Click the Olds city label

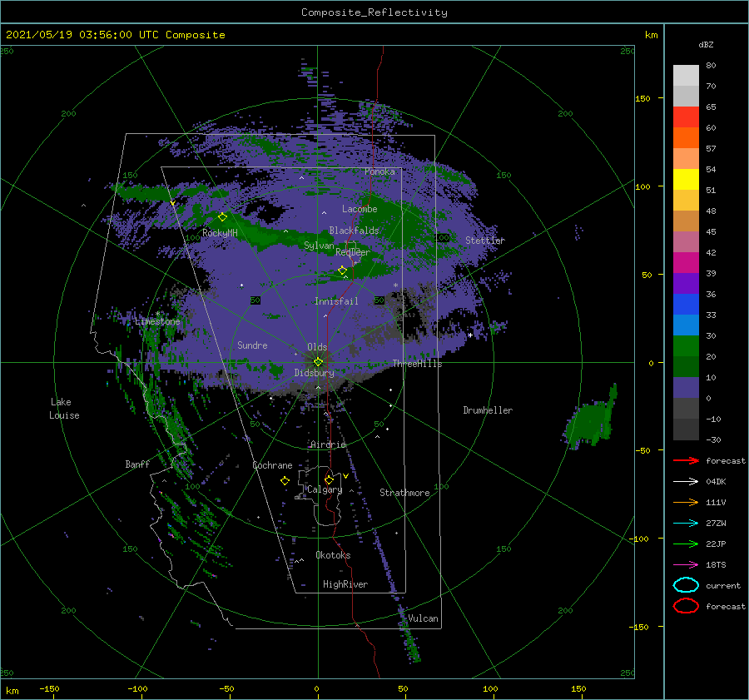click(317, 347)
